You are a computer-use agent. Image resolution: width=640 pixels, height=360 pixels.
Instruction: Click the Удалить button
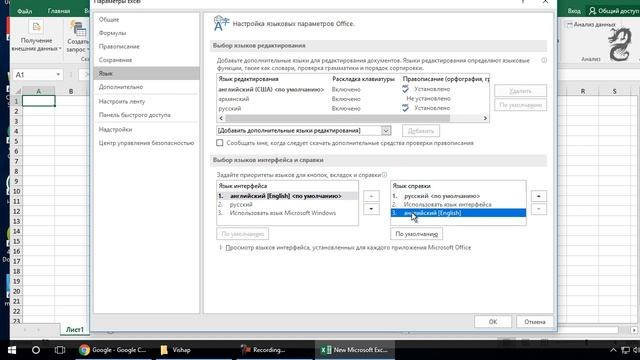coord(520,91)
